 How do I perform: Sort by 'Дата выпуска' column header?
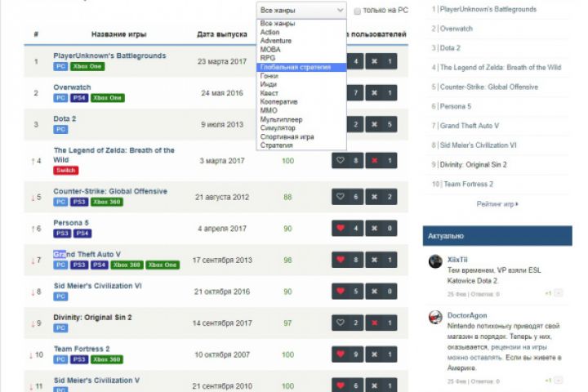tap(222, 34)
